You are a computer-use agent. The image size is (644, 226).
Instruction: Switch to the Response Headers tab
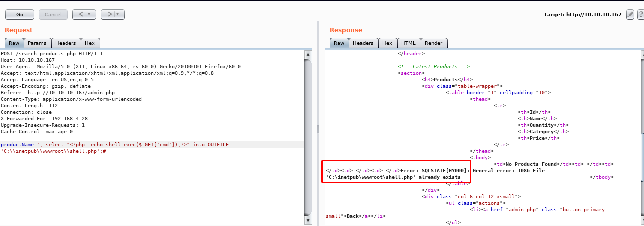point(363,43)
